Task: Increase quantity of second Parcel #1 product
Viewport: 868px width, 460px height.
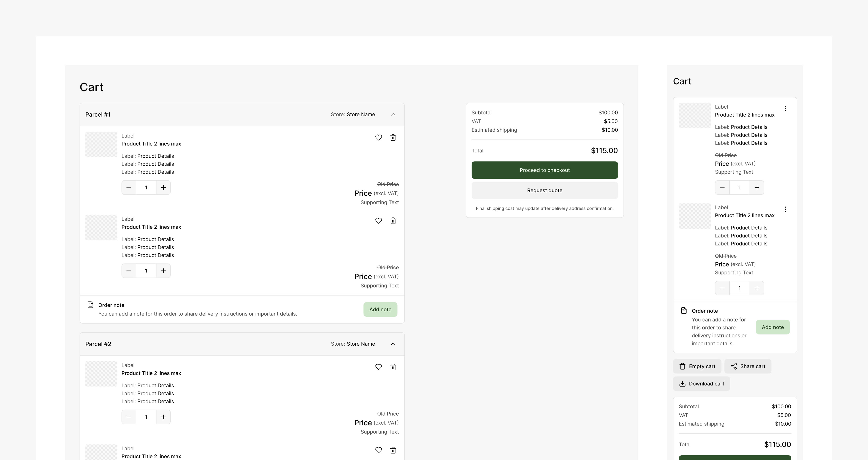Action: click(x=163, y=271)
